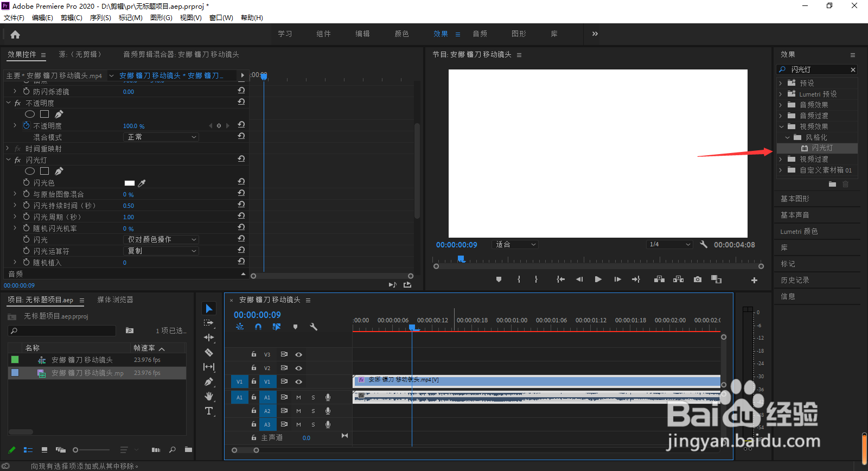Viewport: 868px width, 471px height.
Task: Show more workspaces with double chevron
Action: (x=595, y=34)
